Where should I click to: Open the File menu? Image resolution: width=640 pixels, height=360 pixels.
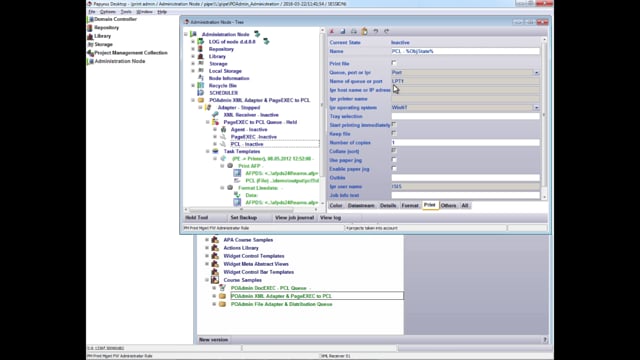(x=92, y=12)
